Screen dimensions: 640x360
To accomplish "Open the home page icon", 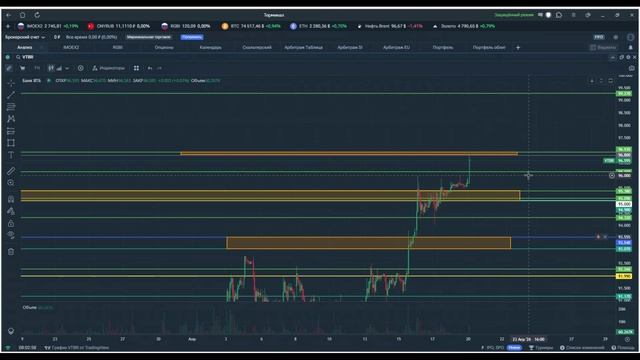I will (x=23, y=15).
